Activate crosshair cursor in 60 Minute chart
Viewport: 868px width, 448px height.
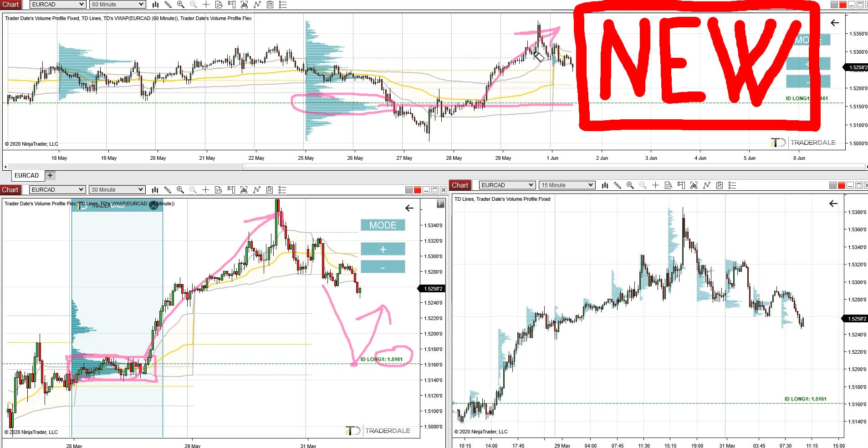(x=206, y=5)
